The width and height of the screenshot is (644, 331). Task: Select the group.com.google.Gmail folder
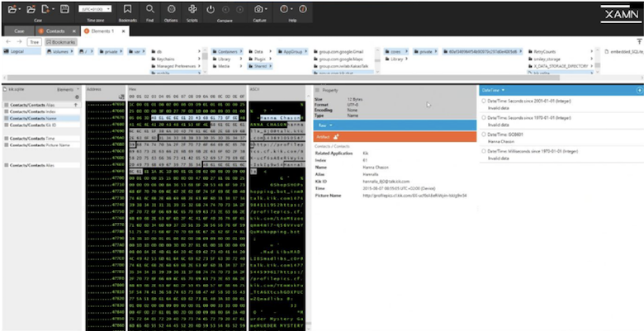(x=340, y=52)
